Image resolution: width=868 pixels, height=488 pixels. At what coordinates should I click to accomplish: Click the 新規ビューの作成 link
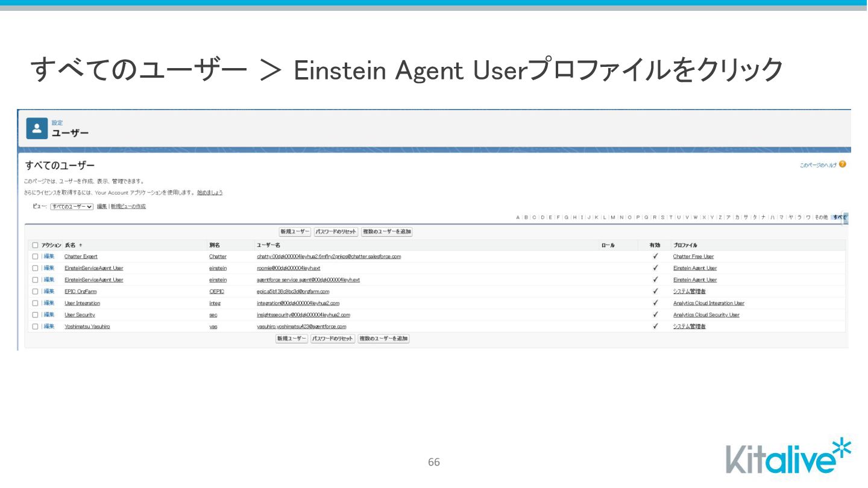128,207
